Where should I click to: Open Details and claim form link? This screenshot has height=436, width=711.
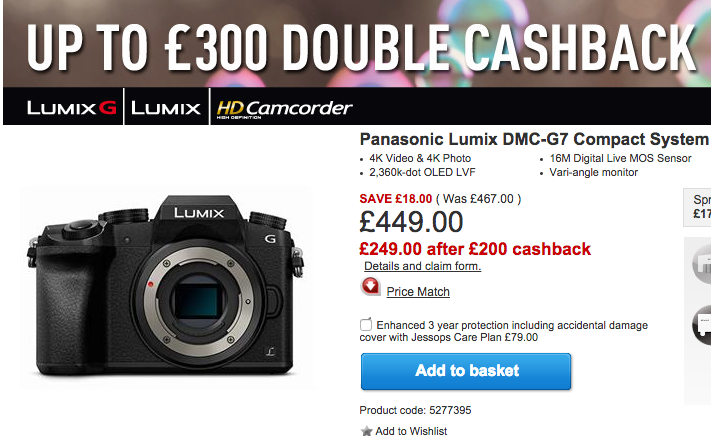point(423,266)
